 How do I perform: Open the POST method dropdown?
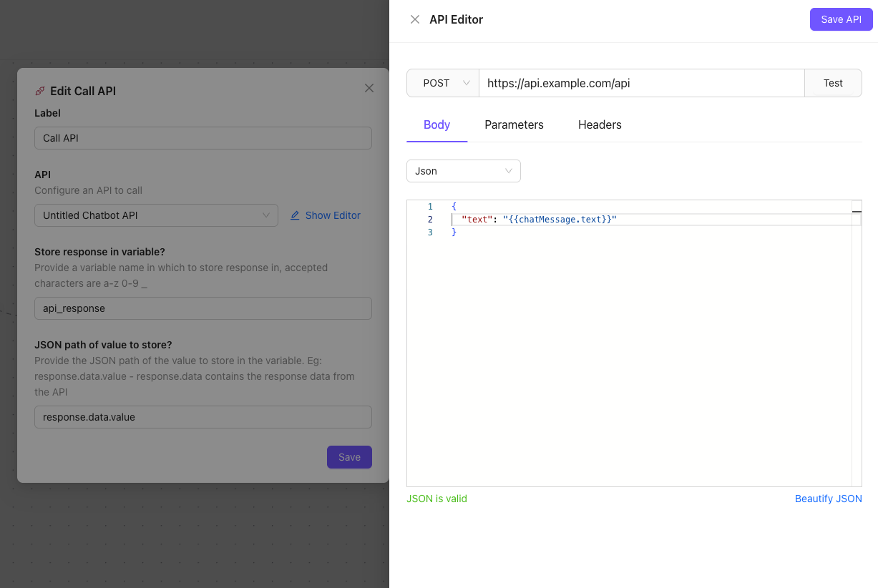[443, 83]
